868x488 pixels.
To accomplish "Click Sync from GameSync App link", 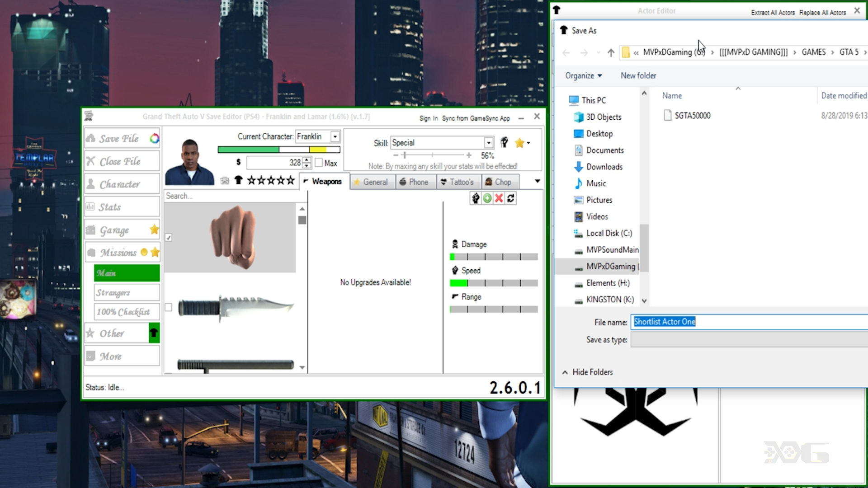I will (476, 118).
